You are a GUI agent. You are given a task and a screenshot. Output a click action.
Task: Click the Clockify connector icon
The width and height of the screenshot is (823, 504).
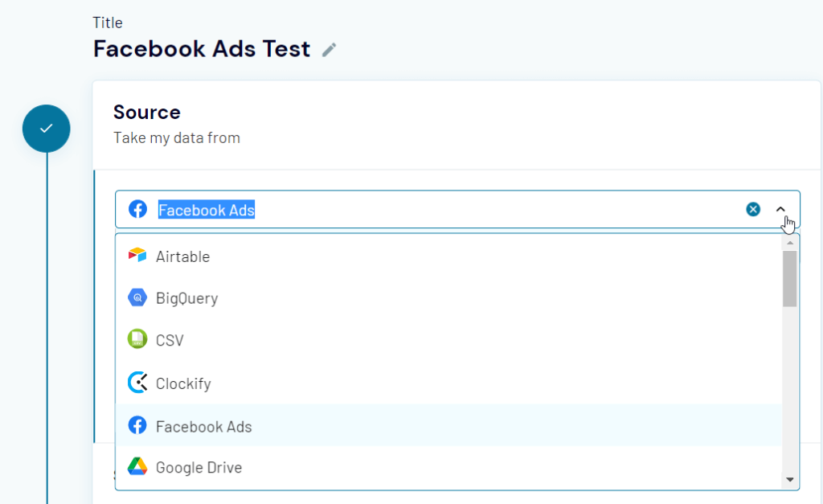tap(137, 383)
